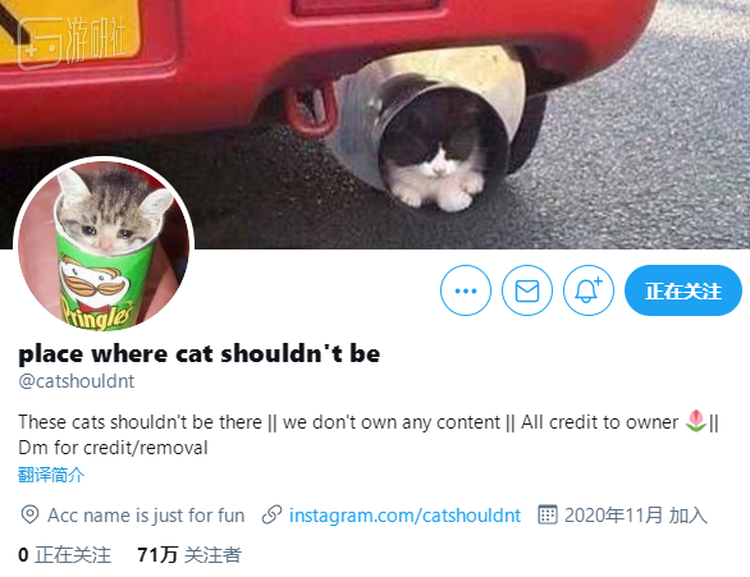750x577 pixels.
Task: Open the three-dots more options button
Action: tap(465, 290)
